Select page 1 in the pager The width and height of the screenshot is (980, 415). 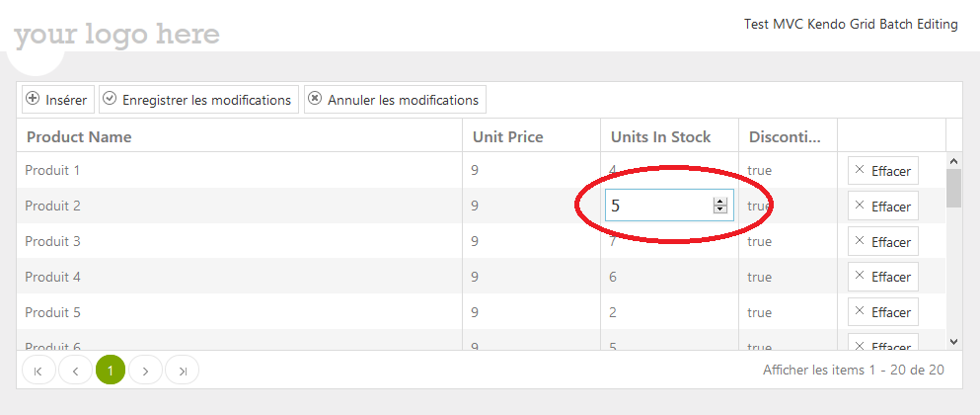click(111, 371)
